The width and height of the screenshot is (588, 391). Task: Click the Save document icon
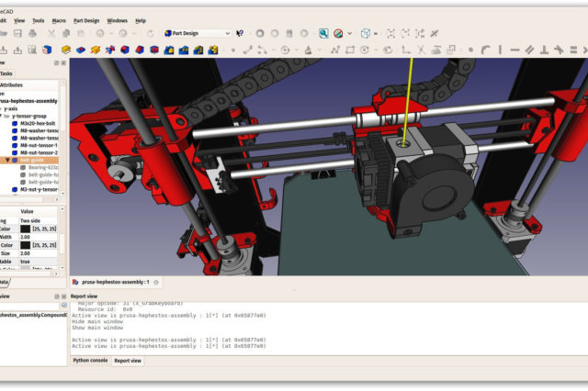click(x=17, y=33)
